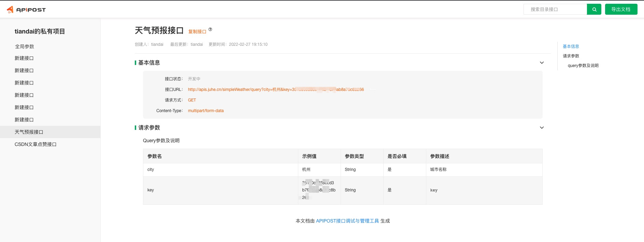Collapse the 基本信息 section chevron
644x242 pixels.
(542, 63)
